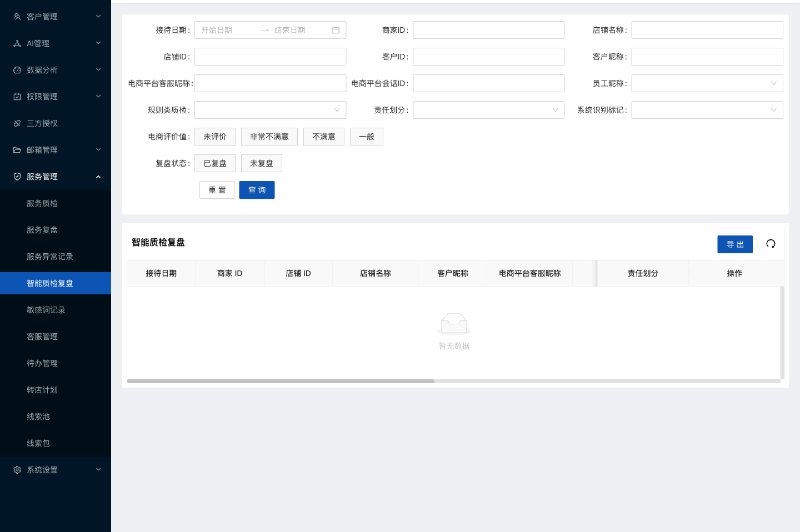
Task: Click the 重置 button
Action: [217, 190]
